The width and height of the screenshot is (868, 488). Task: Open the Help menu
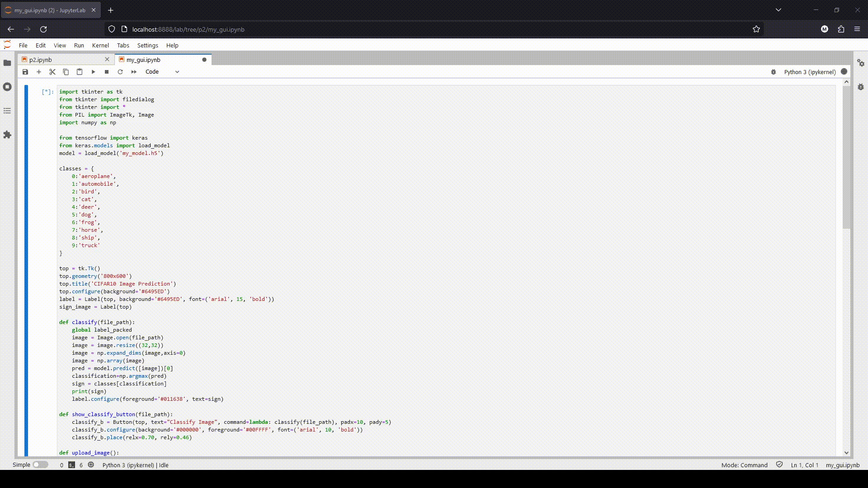[172, 45]
